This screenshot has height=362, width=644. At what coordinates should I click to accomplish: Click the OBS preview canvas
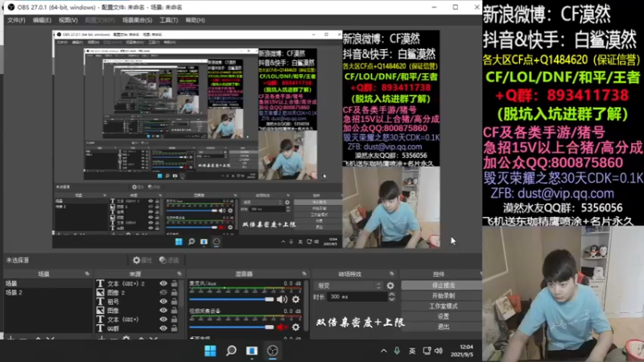pos(246,139)
